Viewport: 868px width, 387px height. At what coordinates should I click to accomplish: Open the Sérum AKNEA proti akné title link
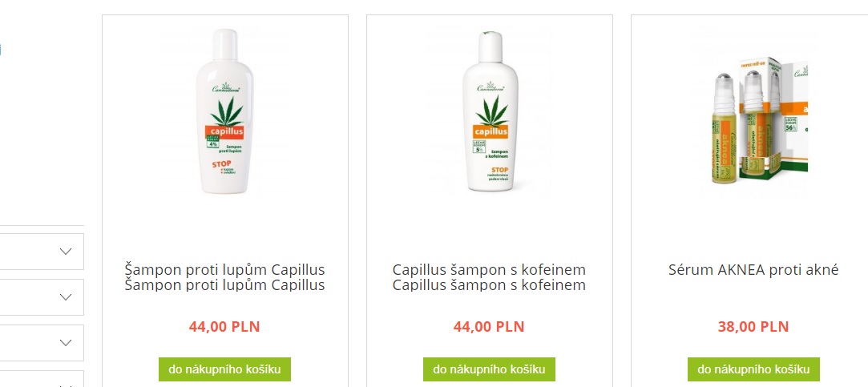click(x=753, y=270)
